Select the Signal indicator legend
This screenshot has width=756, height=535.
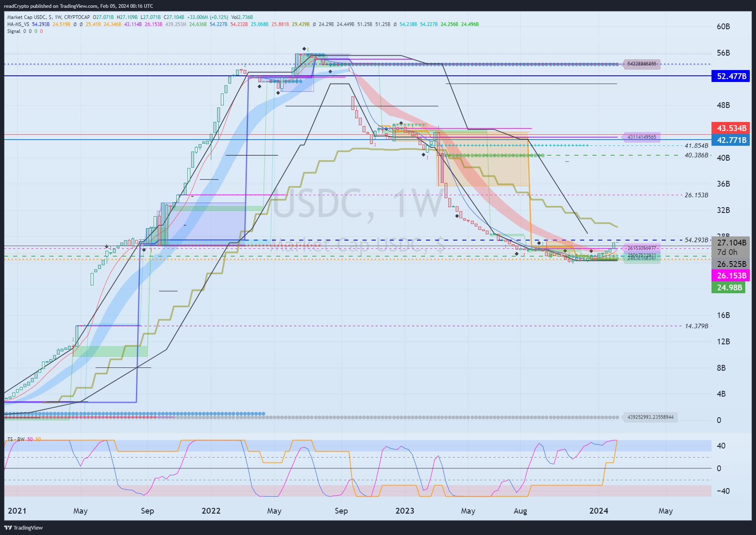[14, 31]
